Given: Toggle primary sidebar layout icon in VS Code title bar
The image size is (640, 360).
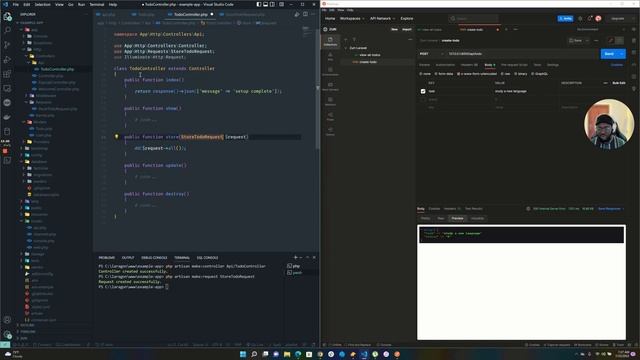Looking at the screenshot, I should click(259, 4).
